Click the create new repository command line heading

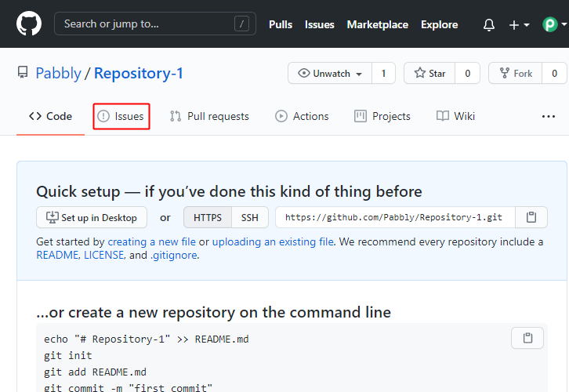point(214,313)
